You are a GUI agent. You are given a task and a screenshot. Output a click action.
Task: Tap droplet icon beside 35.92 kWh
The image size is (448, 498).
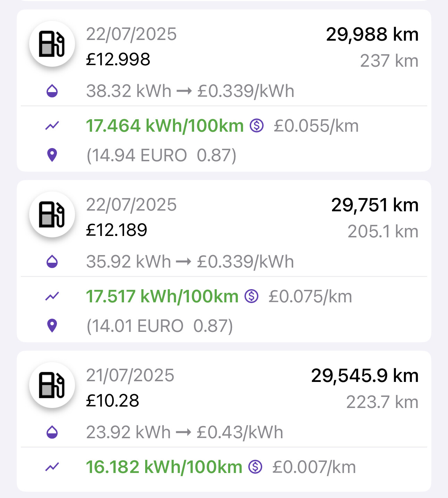(52, 262)
